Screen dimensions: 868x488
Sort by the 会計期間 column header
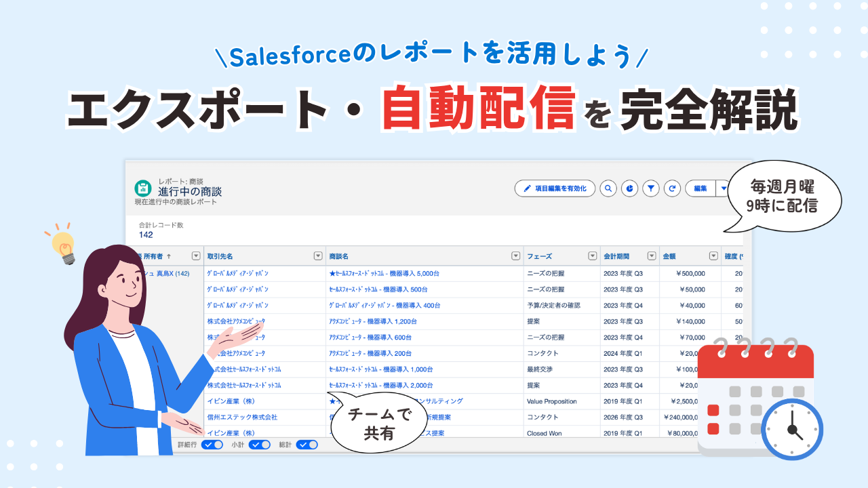[x=616, y=257]
